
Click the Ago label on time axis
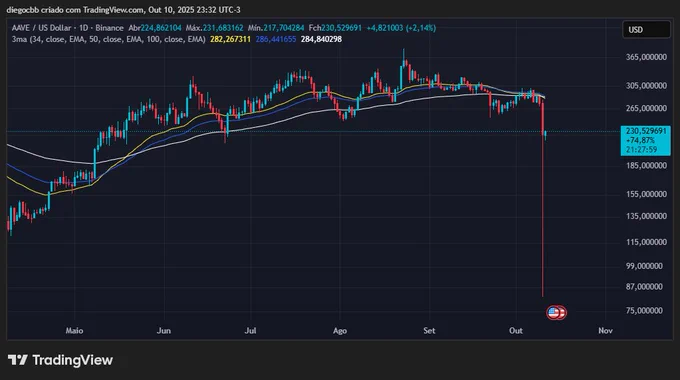click(340, 331)
